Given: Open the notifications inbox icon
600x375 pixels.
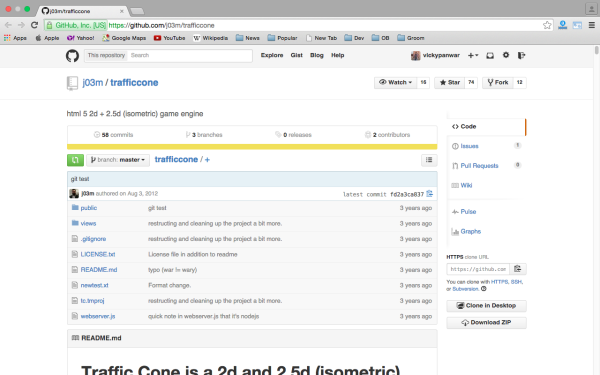Looking at the screenshot, I should click(x=490, y=55).
